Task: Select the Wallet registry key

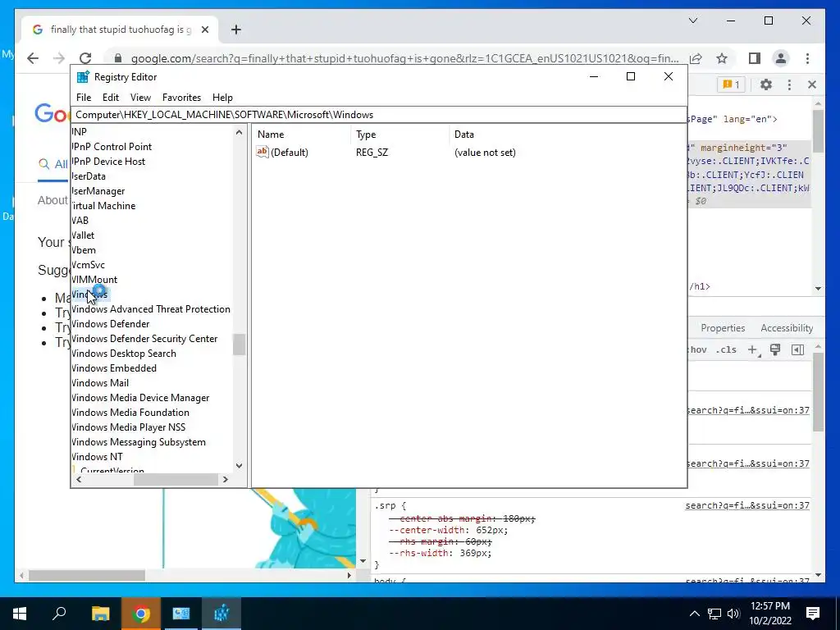Action: point(83,235)
